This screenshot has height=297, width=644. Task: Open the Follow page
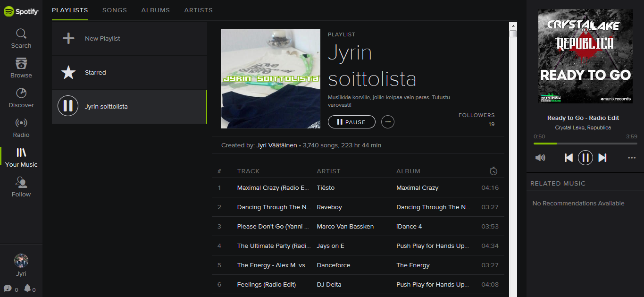[x=21, y=187]
